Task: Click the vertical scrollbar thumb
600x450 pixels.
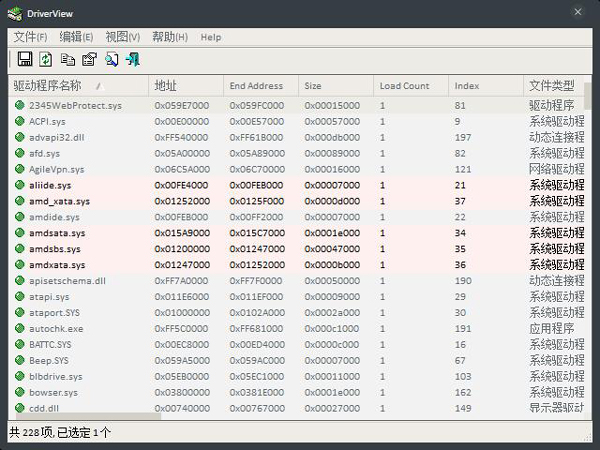Action: click(588, 96)
